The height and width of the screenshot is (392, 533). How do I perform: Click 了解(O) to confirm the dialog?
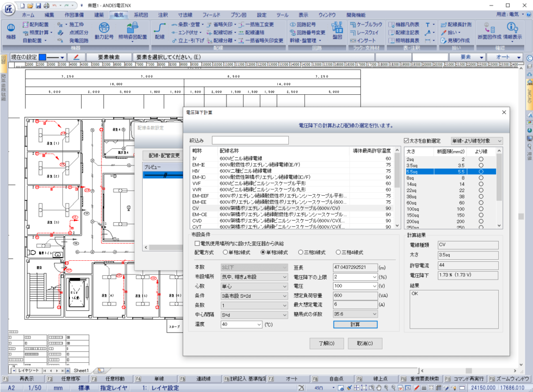pyautogui.click(x=326, y=343)
